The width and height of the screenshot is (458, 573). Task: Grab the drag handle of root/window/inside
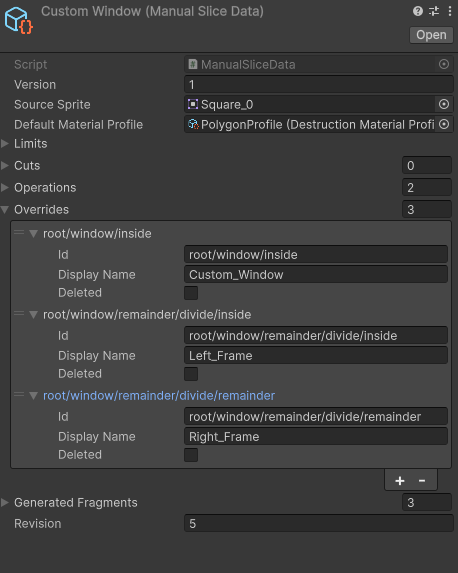[x=19, y=232]
